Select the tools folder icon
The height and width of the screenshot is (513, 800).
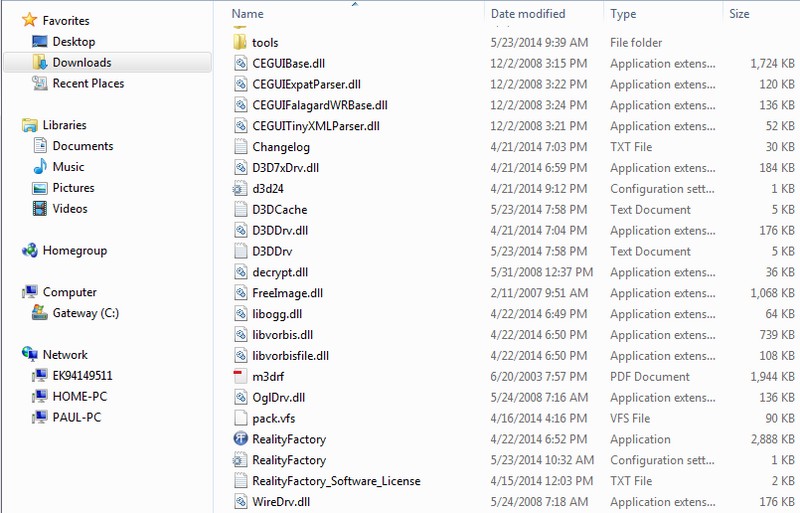coord(240,43)
